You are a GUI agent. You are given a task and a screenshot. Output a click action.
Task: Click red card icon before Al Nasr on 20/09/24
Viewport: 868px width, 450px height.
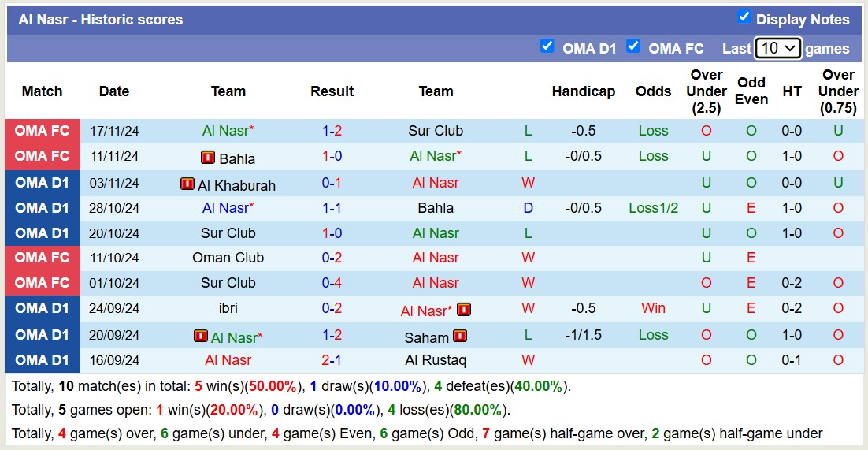[x=201, y=336]
